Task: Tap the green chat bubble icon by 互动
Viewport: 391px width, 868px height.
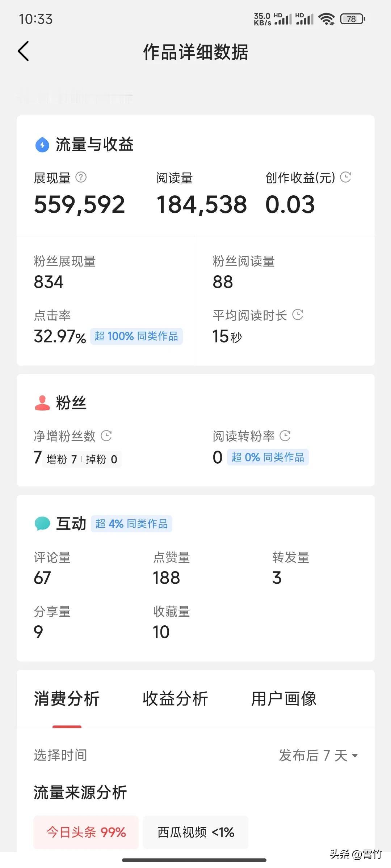Action: (42, 524)
